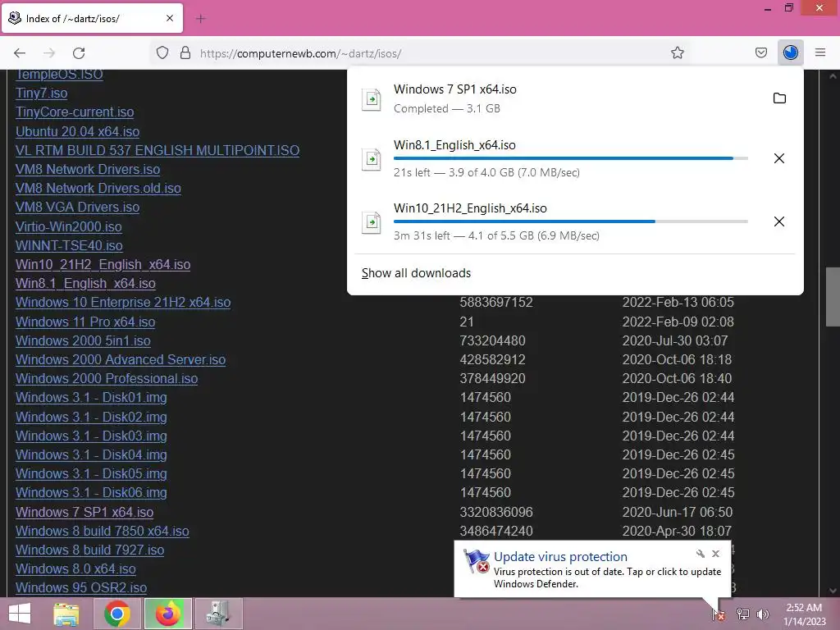Click the Win8.1_English_x64.iso file icon in downloads
The width and height of the screenshot is (840, 630).
[x=372, y=159]
